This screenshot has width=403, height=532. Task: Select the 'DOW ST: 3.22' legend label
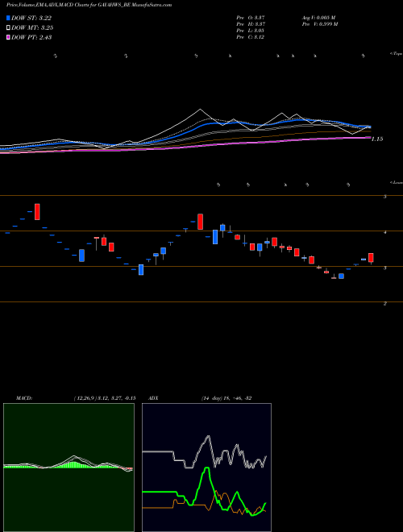(31, 18)
